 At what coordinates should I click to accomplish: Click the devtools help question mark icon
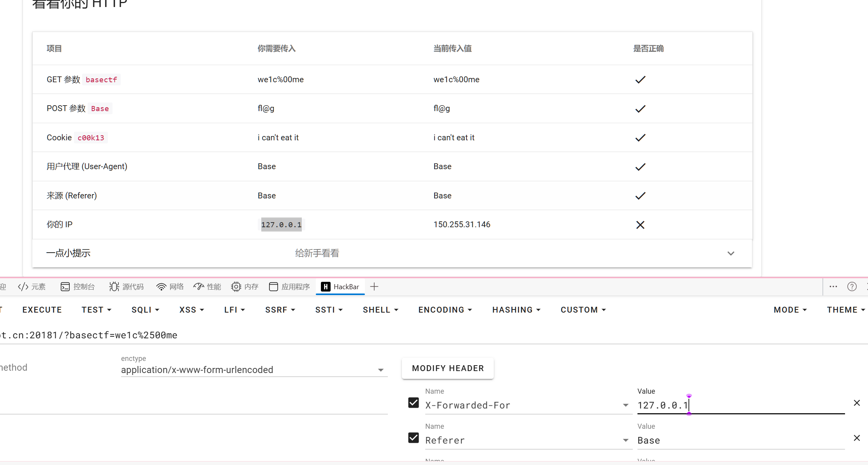(x=852, y=287)
